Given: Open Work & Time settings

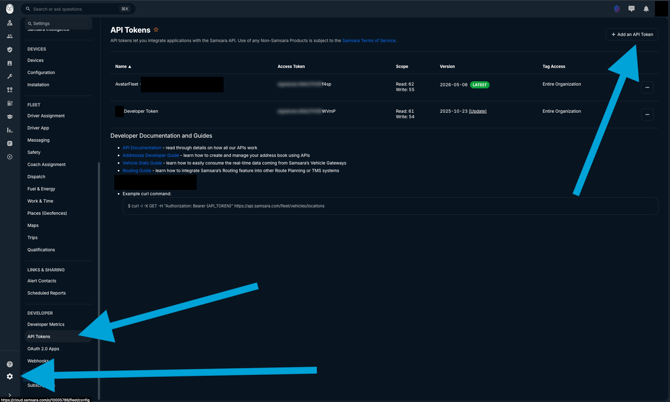Looking at the screenshot, I should (x=40, y=201).
